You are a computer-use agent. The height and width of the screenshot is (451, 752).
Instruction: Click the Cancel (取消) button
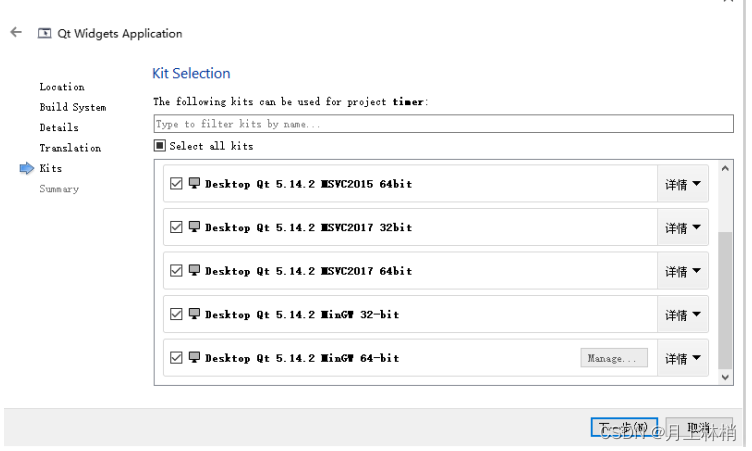click(x=700, y=429)
